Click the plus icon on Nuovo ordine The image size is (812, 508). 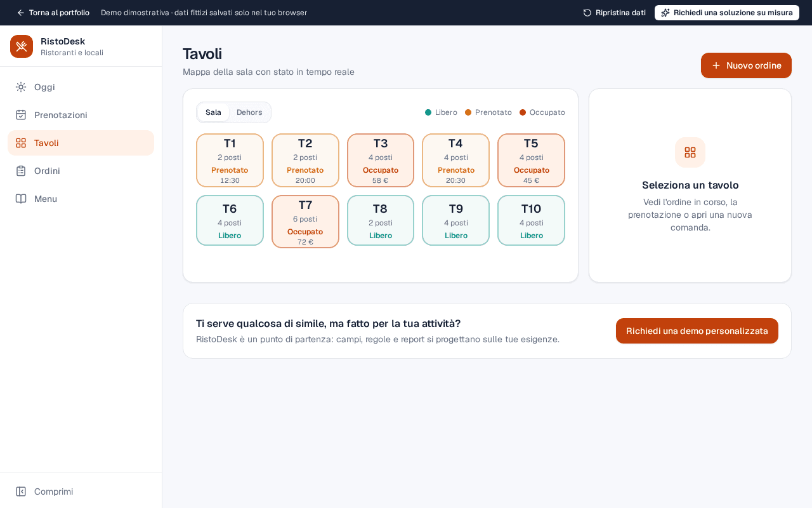[716, 65]
